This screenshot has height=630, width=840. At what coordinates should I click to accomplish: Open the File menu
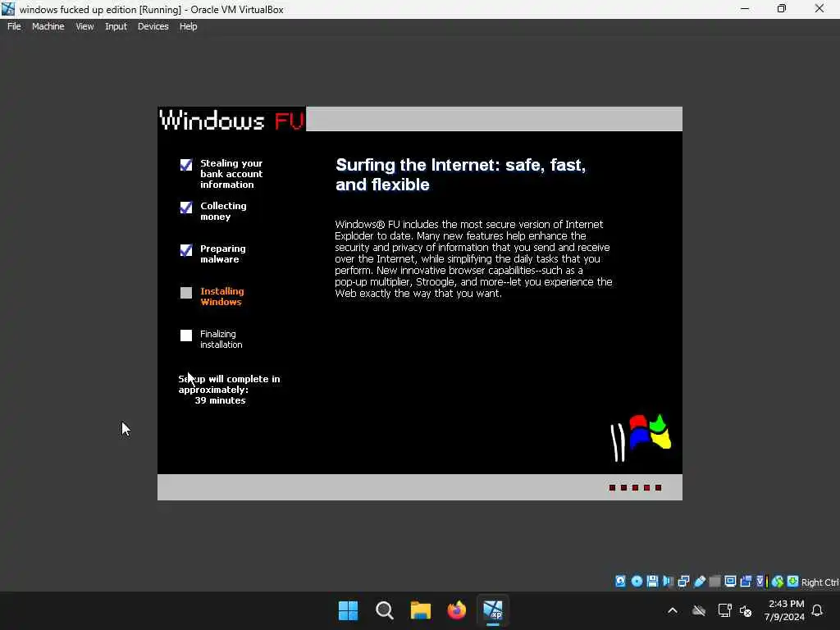pyautogui.click(x=14, y=26)
